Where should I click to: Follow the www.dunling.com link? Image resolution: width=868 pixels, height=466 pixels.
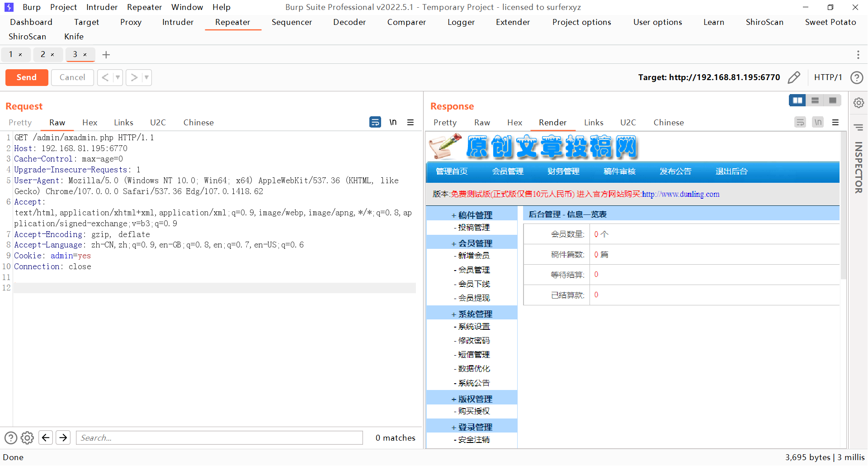680,194
